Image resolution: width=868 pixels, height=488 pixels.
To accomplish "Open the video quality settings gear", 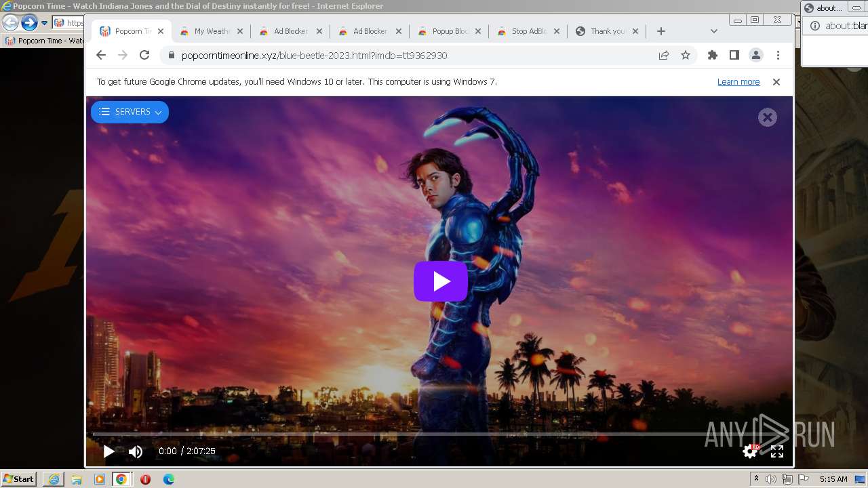I will (750, 451).
